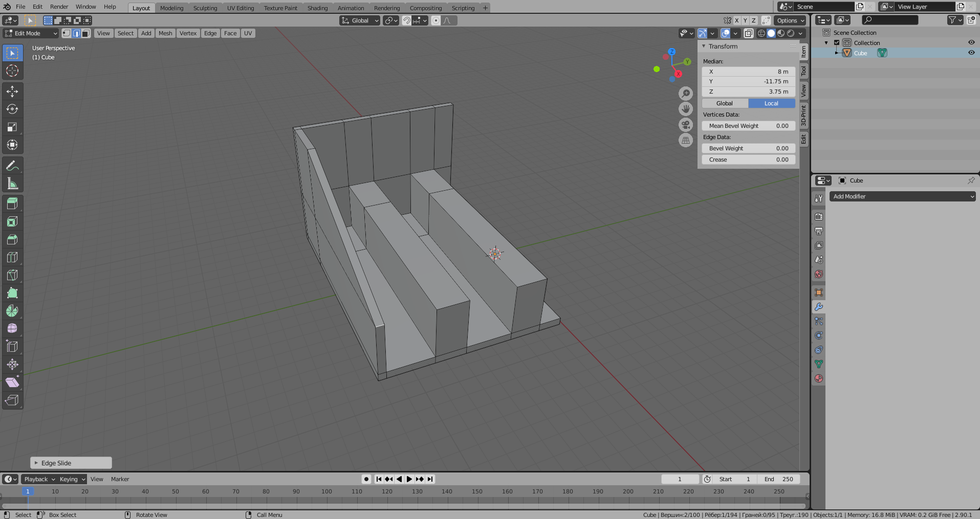Image resolution: width=980 pixels, height=519 pixels.
Task: Select the Move tool in the toolbar
Action: pyautogui.click(x=12, y=92)
